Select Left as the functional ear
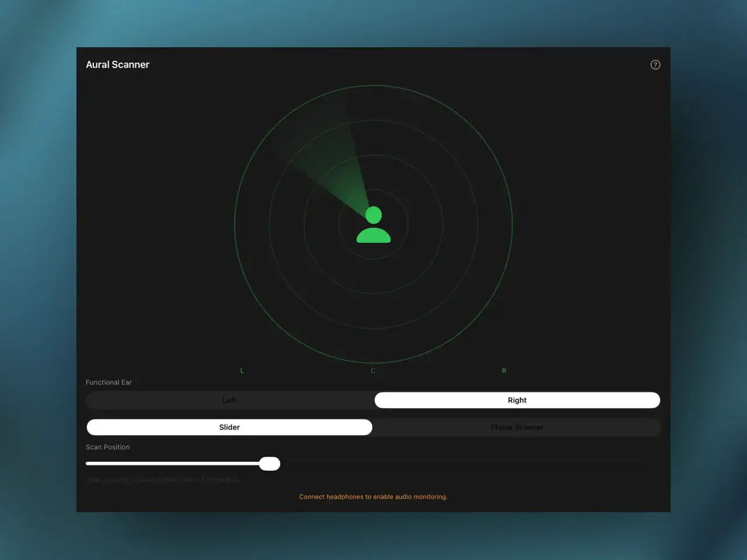The width and height of the screenshot is (747, 560). pos(229,400)
